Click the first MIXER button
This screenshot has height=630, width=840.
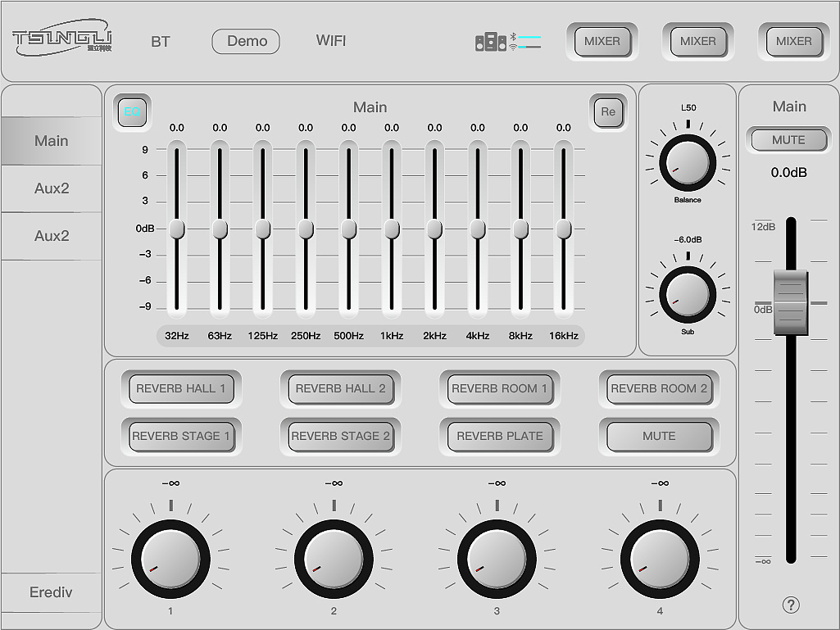(602, 41)
